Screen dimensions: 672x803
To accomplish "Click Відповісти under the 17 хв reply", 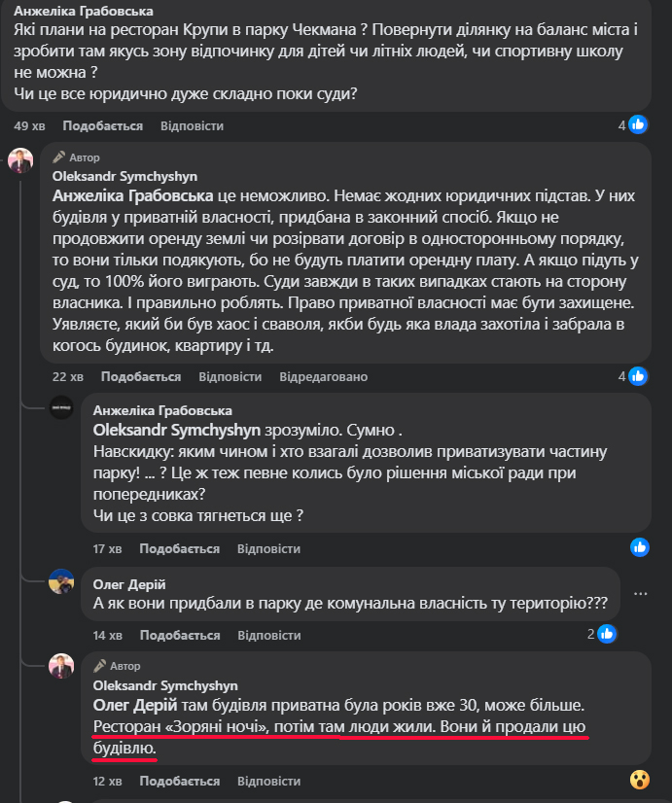I will pos(269,549).
